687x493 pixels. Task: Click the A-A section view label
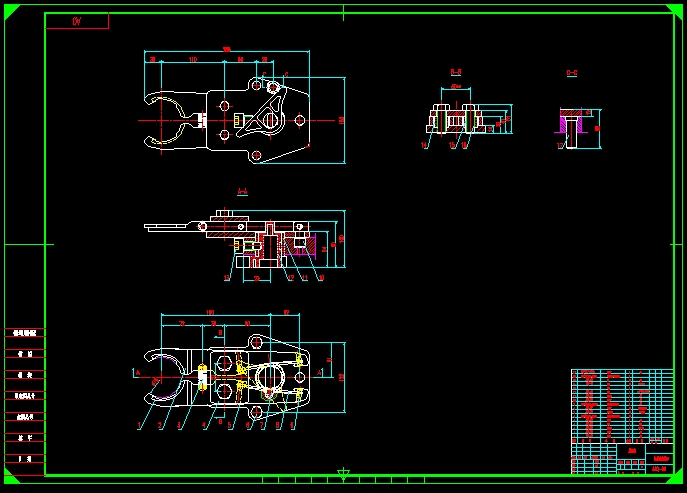click(242, 189)
